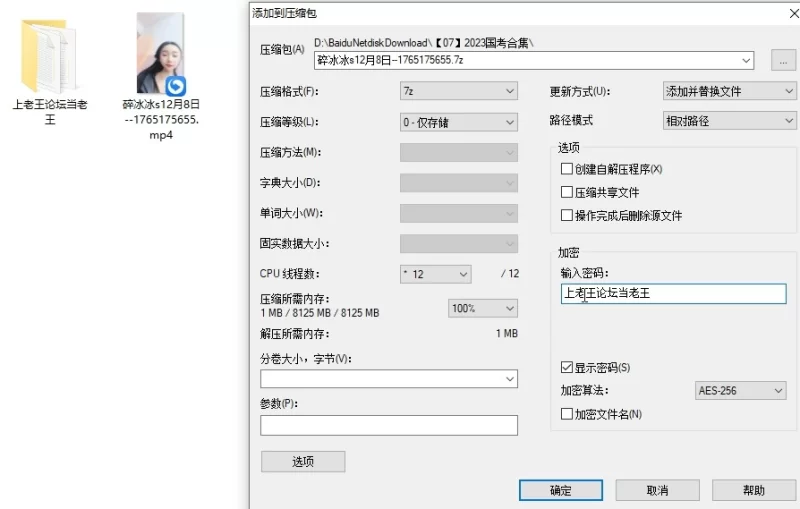Click the 帮助 button
800x509 pixels.
[754, 491]
